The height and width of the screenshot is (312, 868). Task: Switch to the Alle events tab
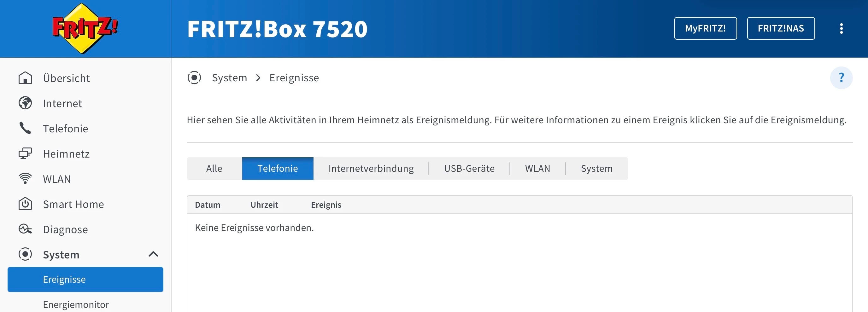pyautogui.click(x=214, y=168)
